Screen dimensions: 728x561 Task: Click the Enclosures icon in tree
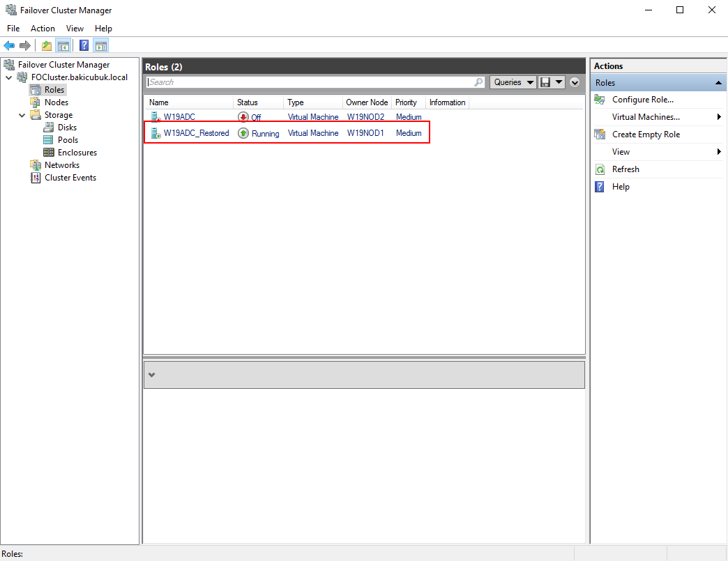click(x=48, y=152)
